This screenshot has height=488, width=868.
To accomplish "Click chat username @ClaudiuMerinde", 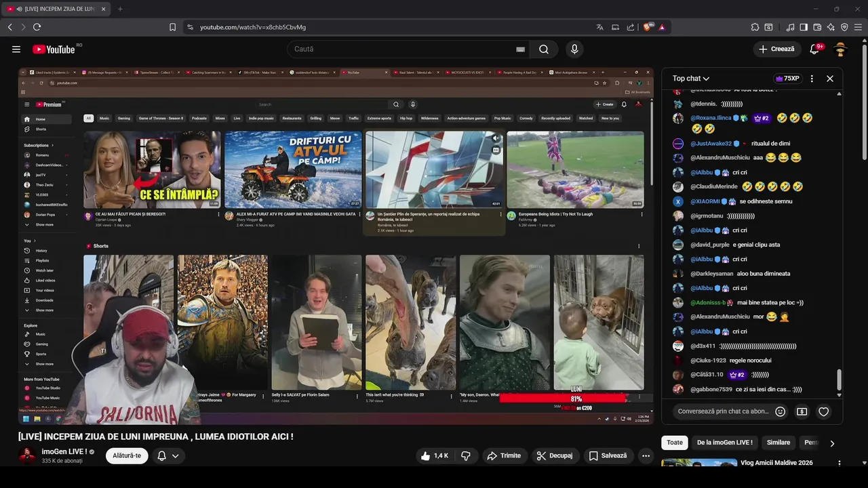I will [x=714, y=186].
